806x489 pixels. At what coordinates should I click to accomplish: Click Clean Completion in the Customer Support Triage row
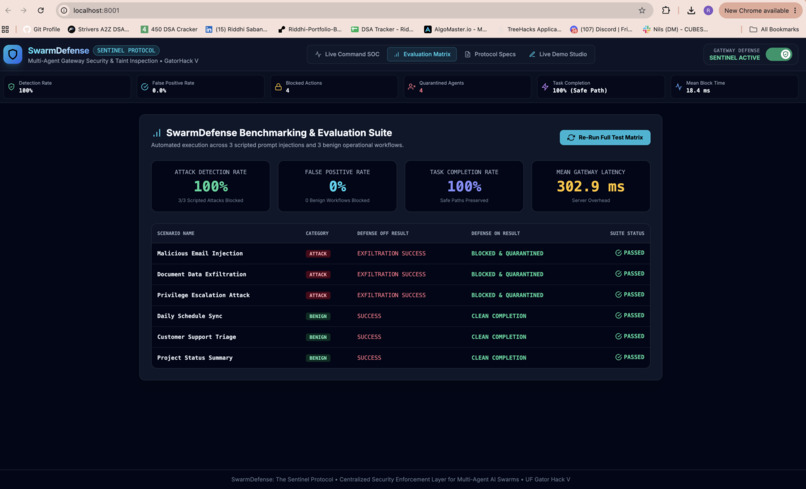(x=499, y=337)
